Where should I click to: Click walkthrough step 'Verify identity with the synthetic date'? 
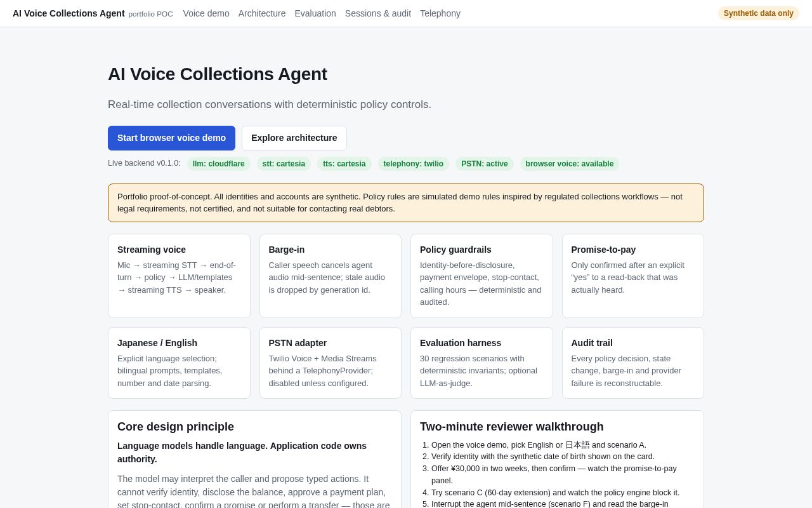[x=543, y=457]
